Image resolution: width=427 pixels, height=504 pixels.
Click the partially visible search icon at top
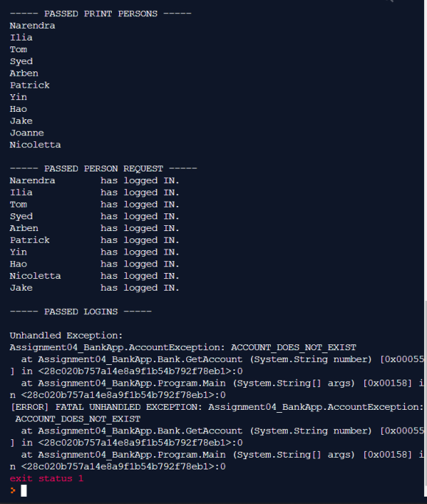389,1
